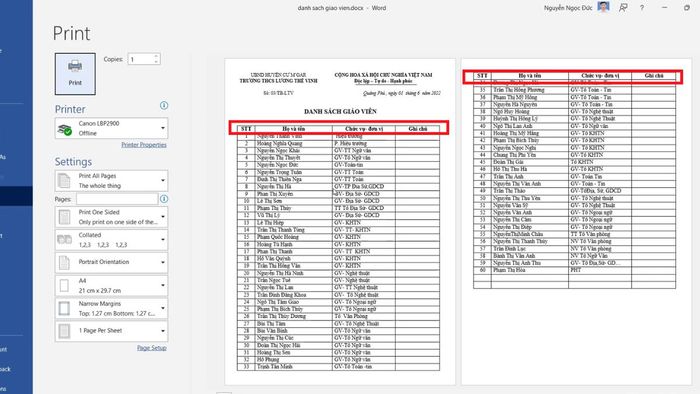
Task: Open the A4 paper size dropdown
Action: (x=111, y=286)
